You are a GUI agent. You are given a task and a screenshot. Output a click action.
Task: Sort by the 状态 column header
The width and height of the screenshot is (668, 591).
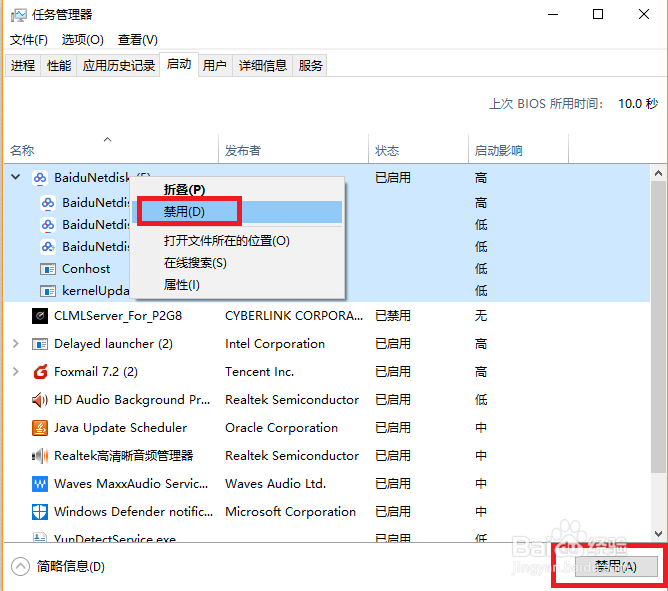click(418, 149)
